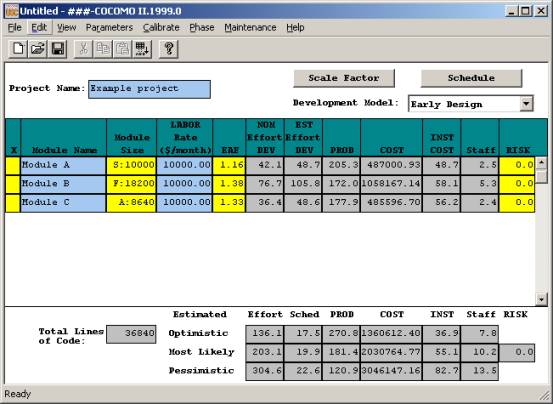Click the module list scroll down arrow
The height and width of the screenshot is (404, 553).
(541, 299)
